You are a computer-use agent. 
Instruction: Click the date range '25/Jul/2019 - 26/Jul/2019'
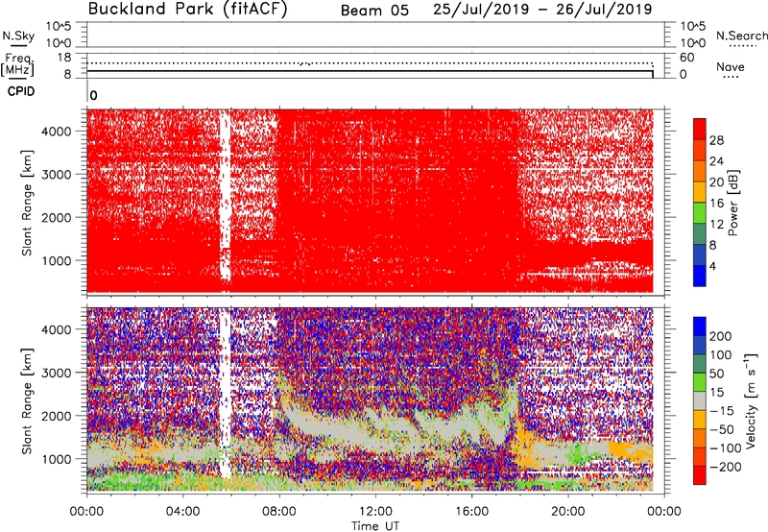pyautogui.click(x=542, y=10)
